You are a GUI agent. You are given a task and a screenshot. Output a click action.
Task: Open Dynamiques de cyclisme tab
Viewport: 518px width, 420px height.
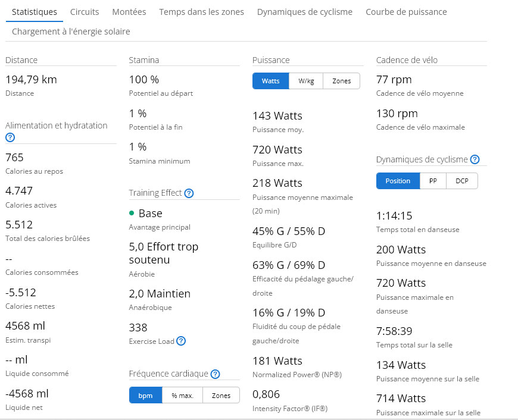coord(305,12)
